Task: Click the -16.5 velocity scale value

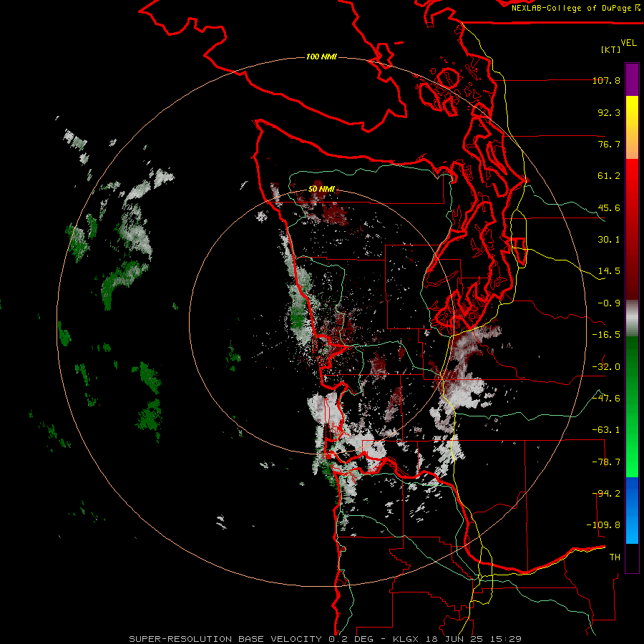Action: click(607, 335)
